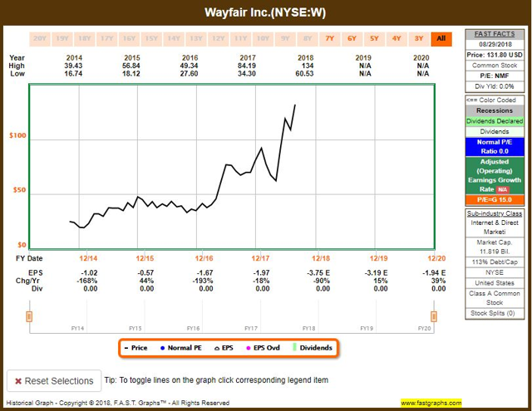Click the 12/17 FY date label
532x411 pixels.
(x=260, y=258)
